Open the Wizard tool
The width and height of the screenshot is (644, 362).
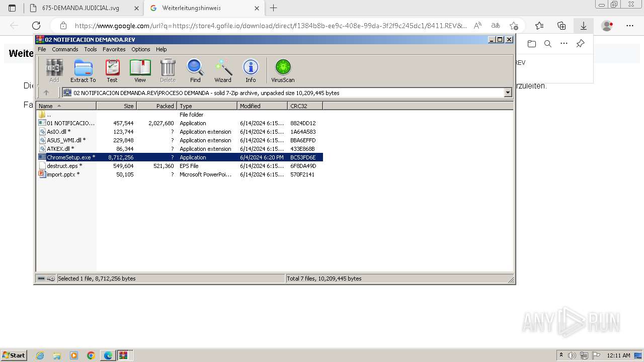point(223,70)
